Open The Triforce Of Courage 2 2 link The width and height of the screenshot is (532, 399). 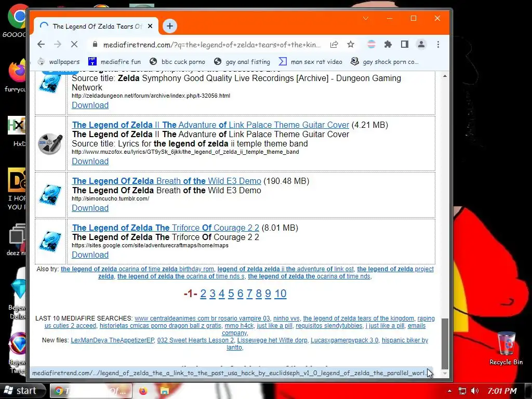[x=166, y=228]
